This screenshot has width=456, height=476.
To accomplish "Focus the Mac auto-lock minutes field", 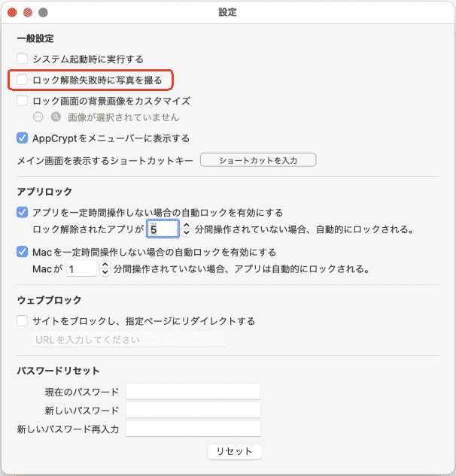I will (81, 268).
